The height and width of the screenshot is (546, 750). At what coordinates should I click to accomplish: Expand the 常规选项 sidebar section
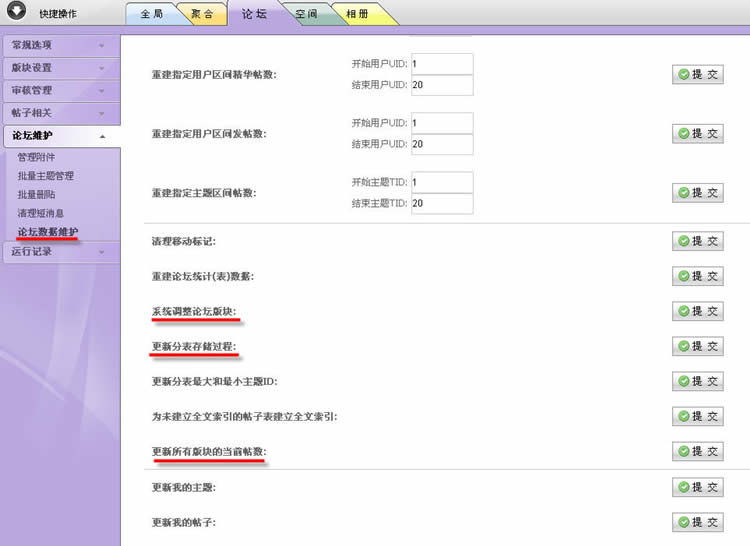58,45
